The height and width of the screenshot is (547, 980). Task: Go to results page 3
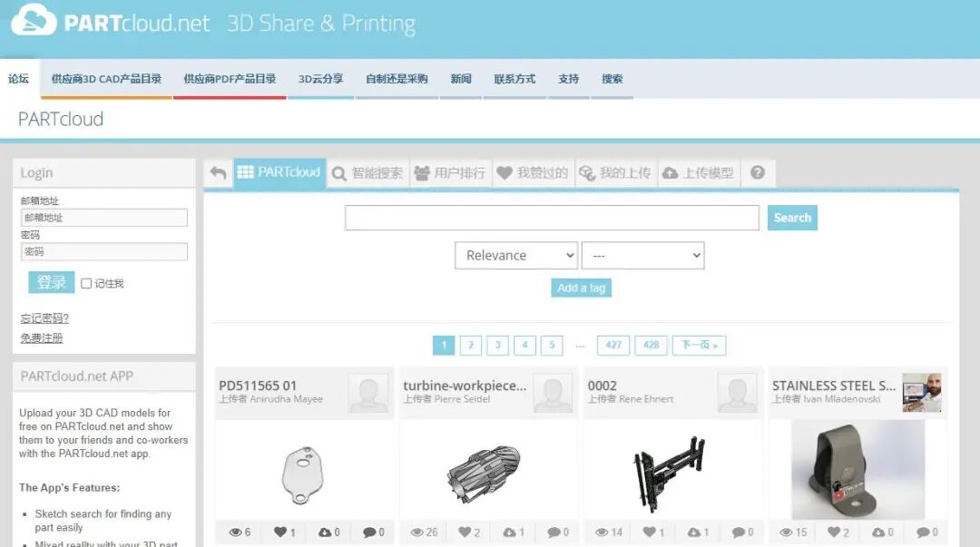click(497, 345)
